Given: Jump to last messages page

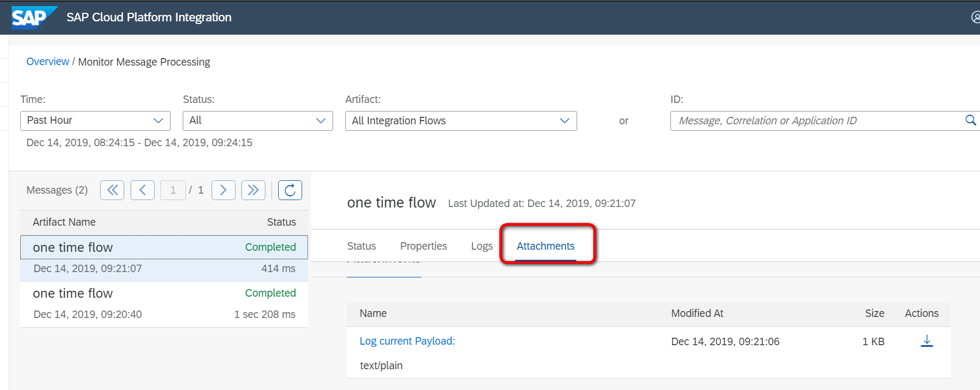Looking at the screenshot, I should (253, 190).
